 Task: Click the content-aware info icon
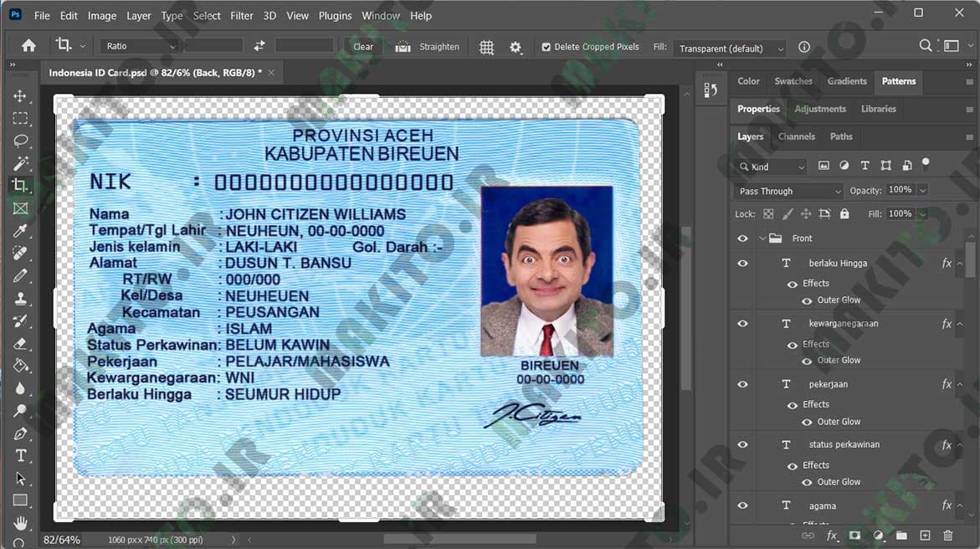tap(803, 47)
